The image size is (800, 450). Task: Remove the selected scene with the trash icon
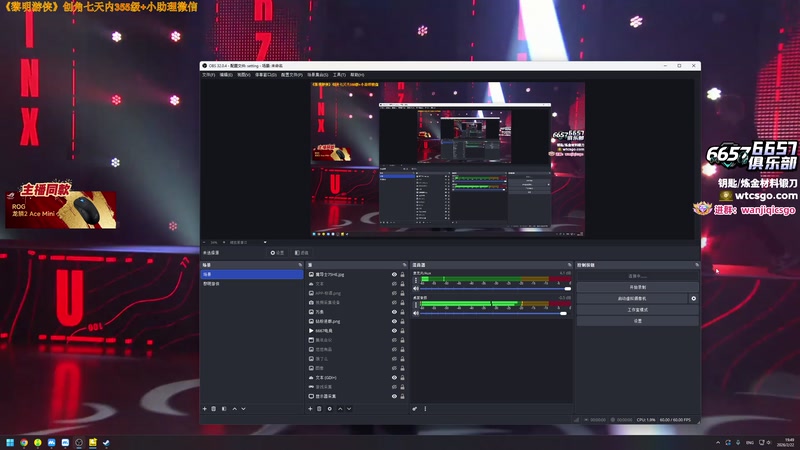point(214,409)
